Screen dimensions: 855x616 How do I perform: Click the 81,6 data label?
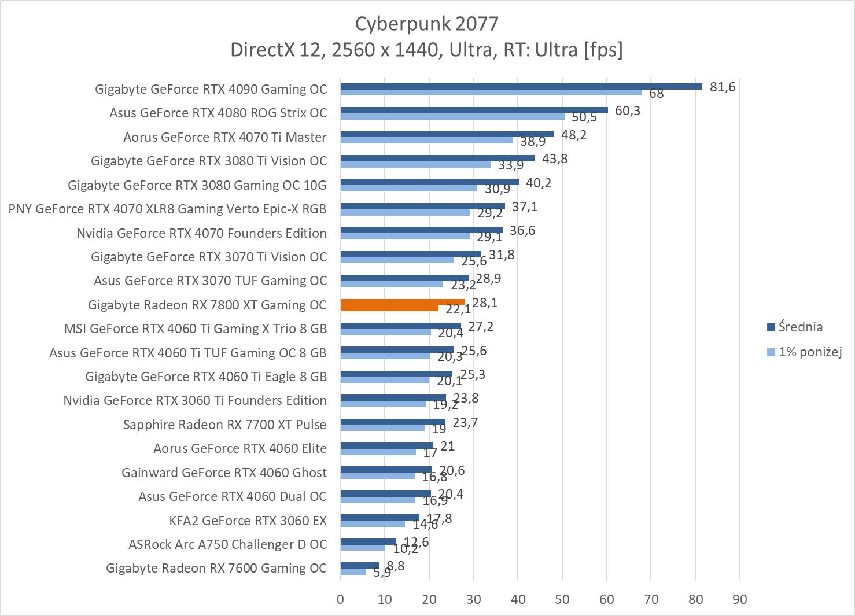click(x=722, y=87)
